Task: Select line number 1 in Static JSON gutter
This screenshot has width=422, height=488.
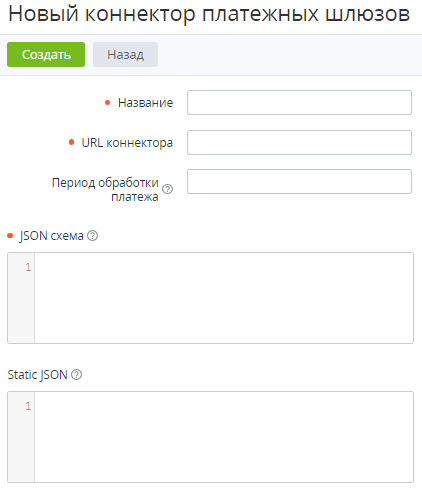Action: (x=28, y=406)
